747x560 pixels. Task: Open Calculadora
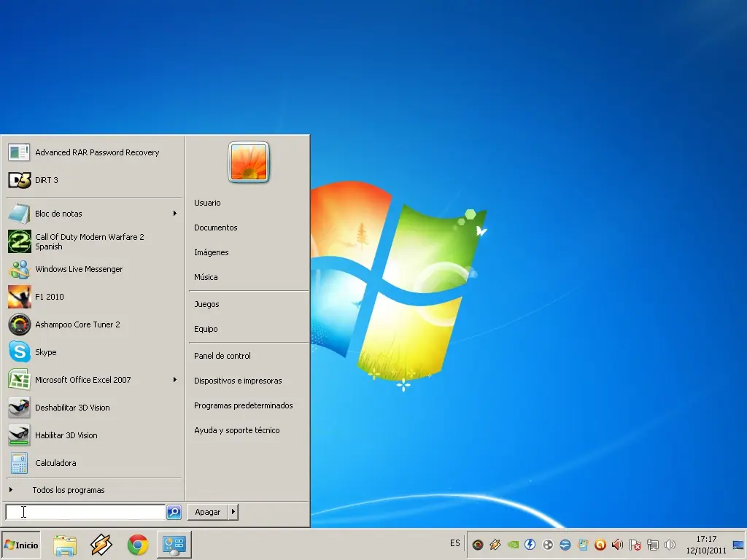click(94, 463)
